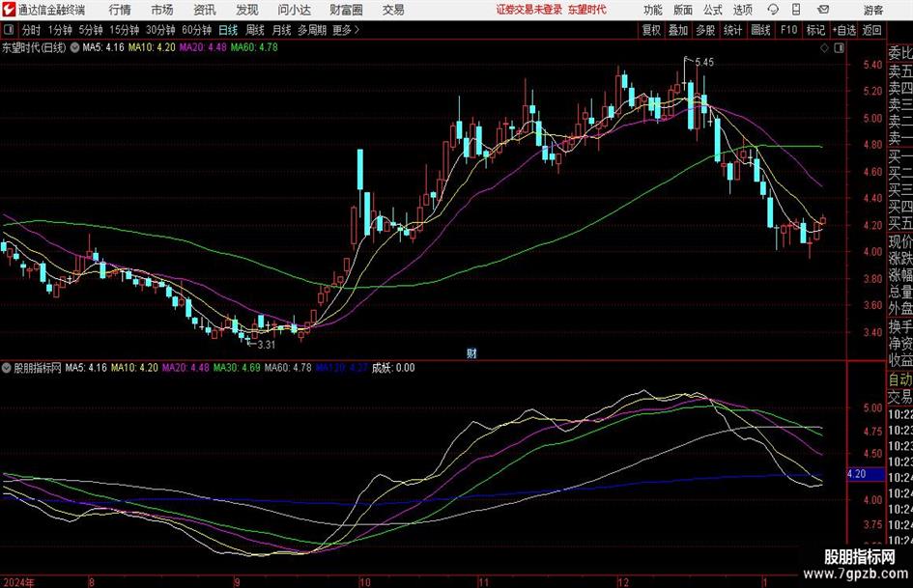Toggle the left panel icon beside 分时

9,30
